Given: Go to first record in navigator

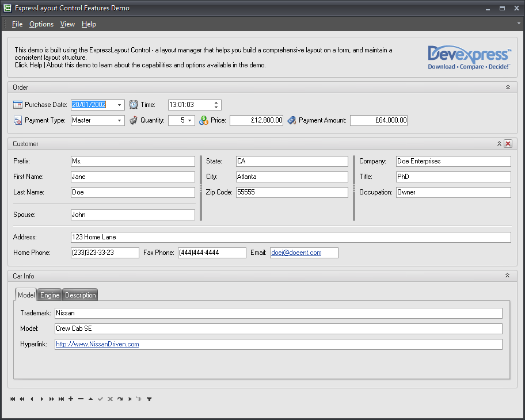Looking at the screenshot, I should 13,399.
